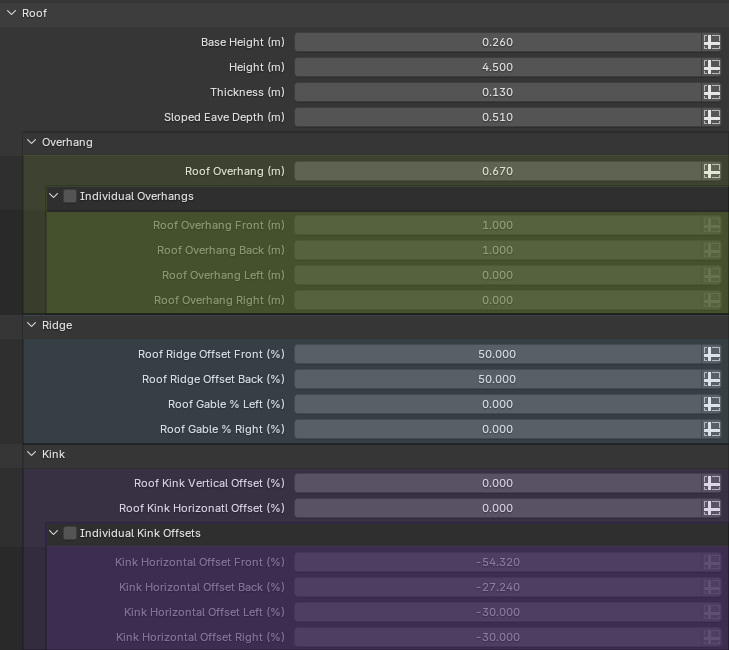Click the "Base Height (m)" label
The image size is (729, 650).
pos(243,42)
